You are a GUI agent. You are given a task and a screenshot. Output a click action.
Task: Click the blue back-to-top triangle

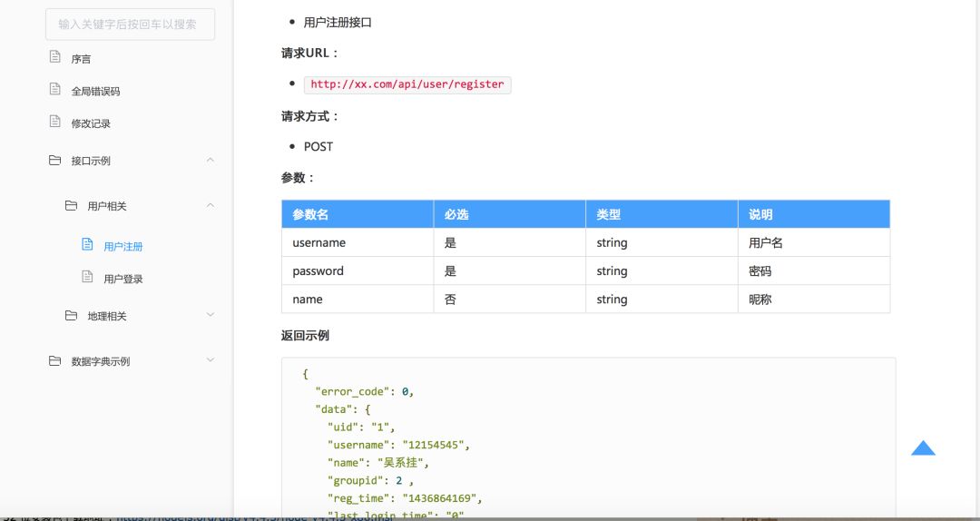pos(923,447)
